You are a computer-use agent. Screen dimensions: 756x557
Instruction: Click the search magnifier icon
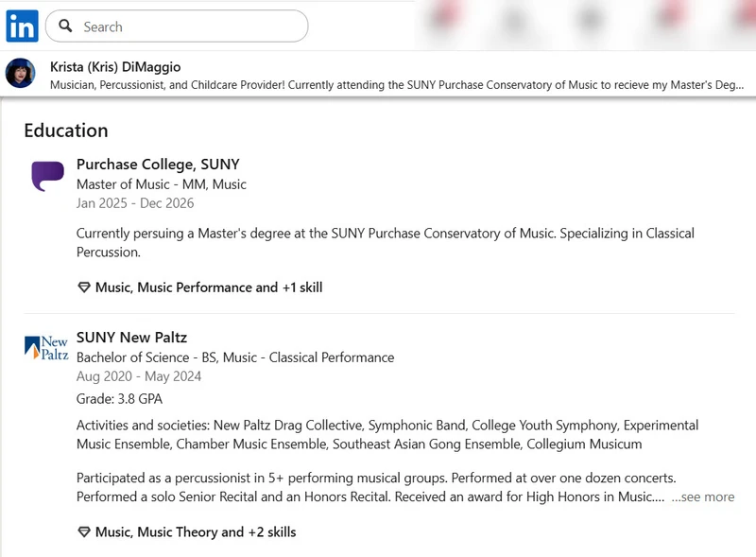point(65,26)
